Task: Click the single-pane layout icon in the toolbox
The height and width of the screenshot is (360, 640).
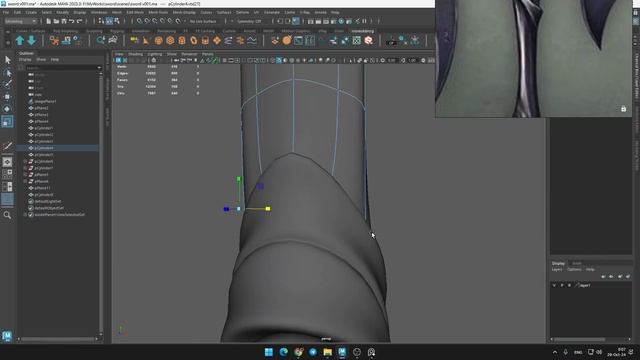Action: [7, 162]
